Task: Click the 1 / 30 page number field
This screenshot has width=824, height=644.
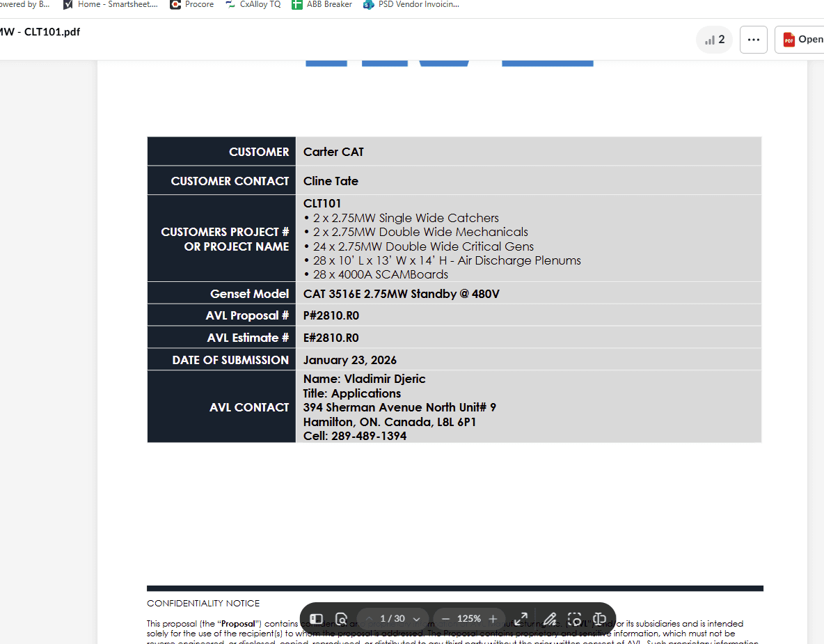Action: point(393,619)
